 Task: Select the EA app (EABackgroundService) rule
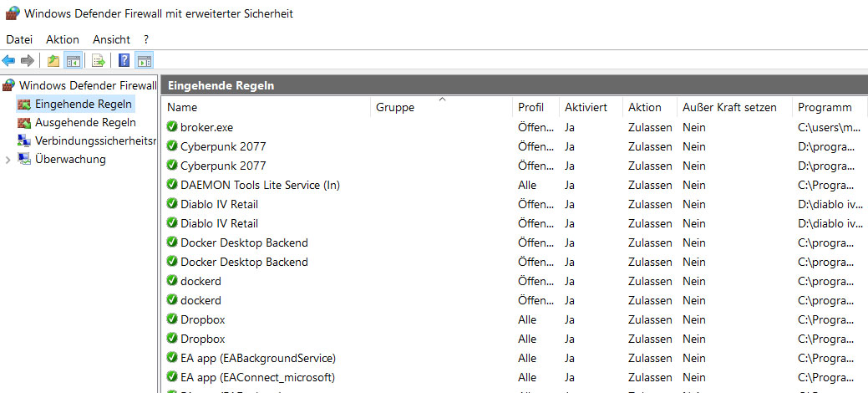coord(258,358)
